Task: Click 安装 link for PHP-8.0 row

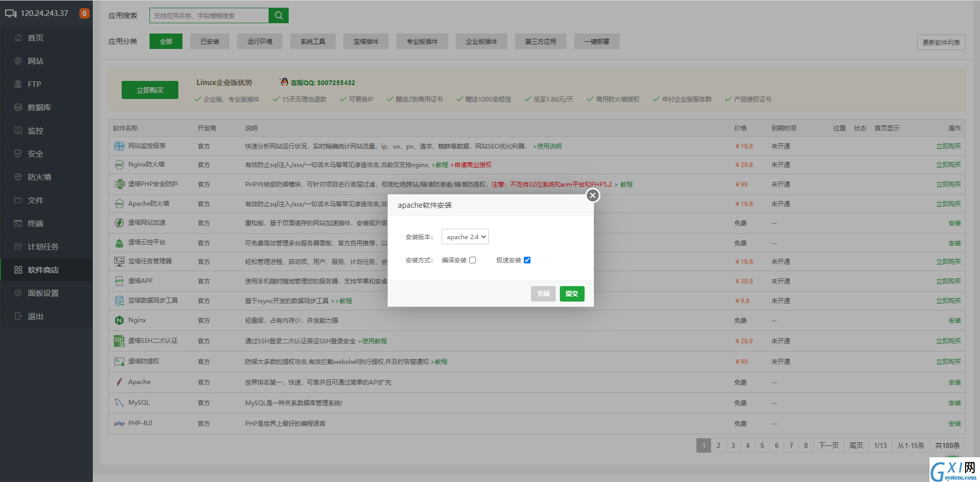Action: (x=955, y=424)
